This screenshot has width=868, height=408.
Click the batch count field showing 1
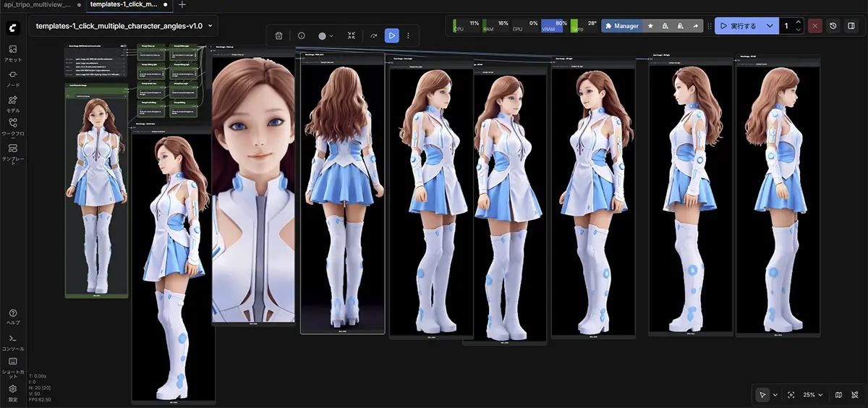[x=786, y=26]
